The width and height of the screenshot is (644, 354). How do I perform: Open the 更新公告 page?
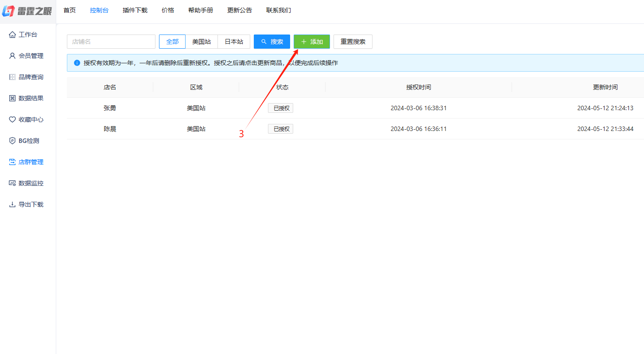pos(240,10)
